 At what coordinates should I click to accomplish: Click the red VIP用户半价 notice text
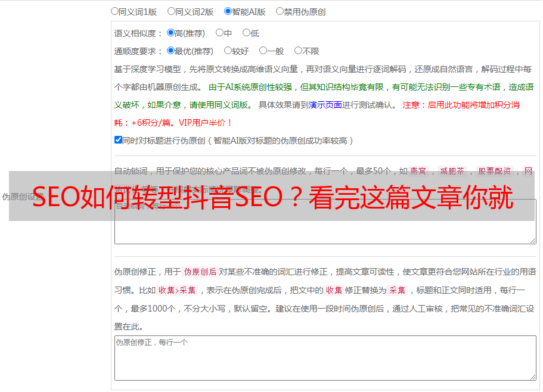(205, 123)
